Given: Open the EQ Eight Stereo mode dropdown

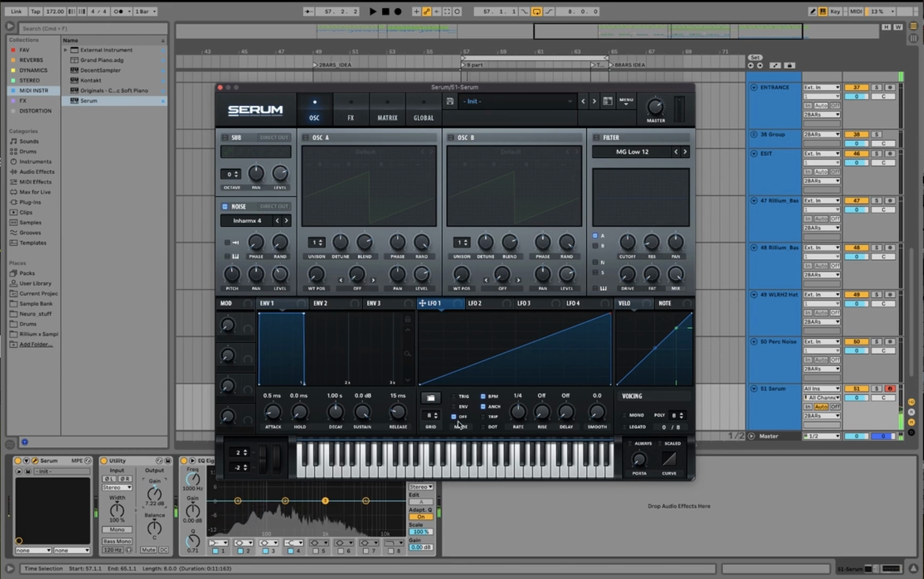Looking at the screenshot, I should pyautogui.click(x=421, y=487).
